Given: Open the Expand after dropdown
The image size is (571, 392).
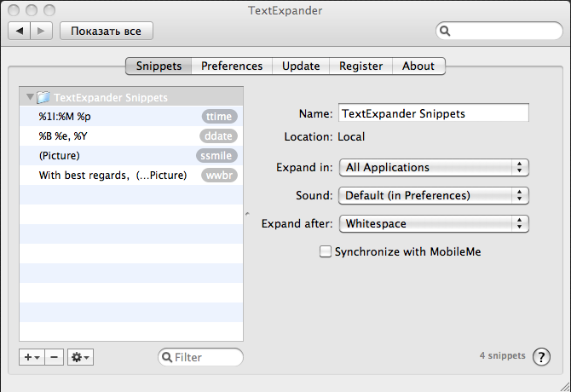Looking at the screenshot, I should tap(434, 223).
